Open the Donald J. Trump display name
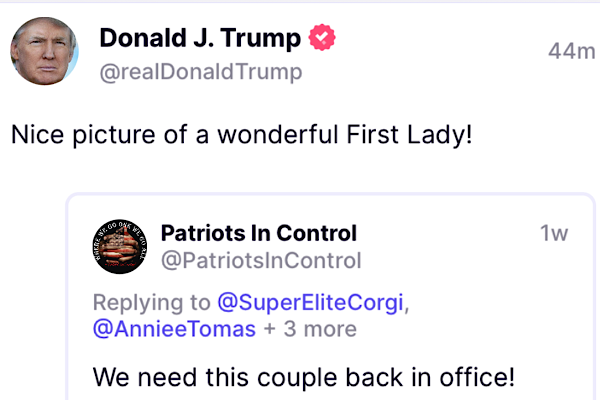 pos(200,39)
